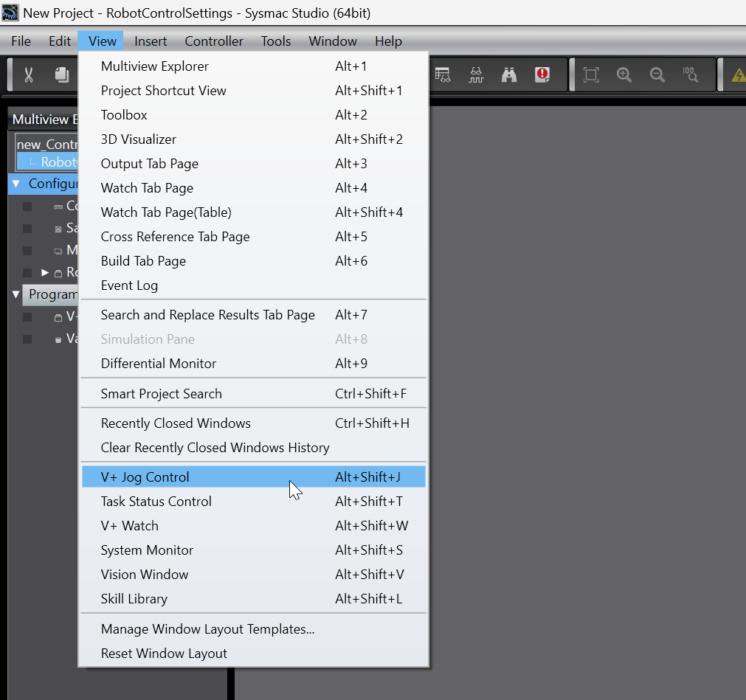Click the zoom in magnifier icon
746x700 pixels.
[624, 74]
